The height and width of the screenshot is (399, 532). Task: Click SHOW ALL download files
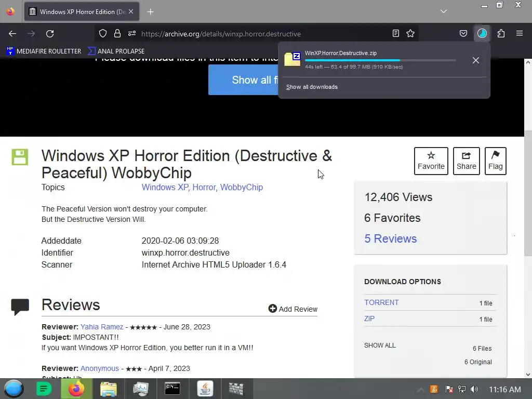pos(380,345)
